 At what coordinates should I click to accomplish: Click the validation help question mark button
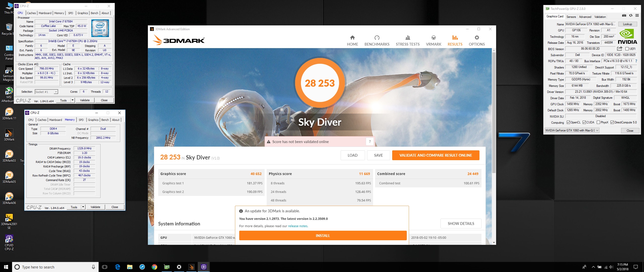pyautogui.click(x=370, y=142)
